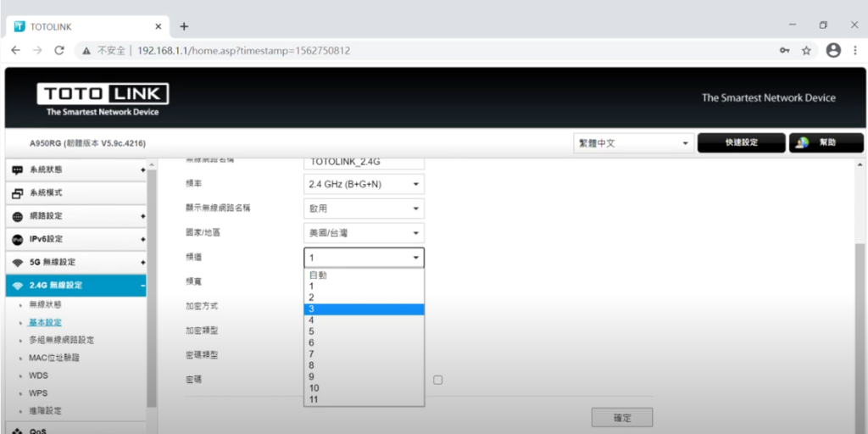Open saved passwords key icon
Viewport: 868px width, 434px height.
pyautogui.click(x=784, y=50)
